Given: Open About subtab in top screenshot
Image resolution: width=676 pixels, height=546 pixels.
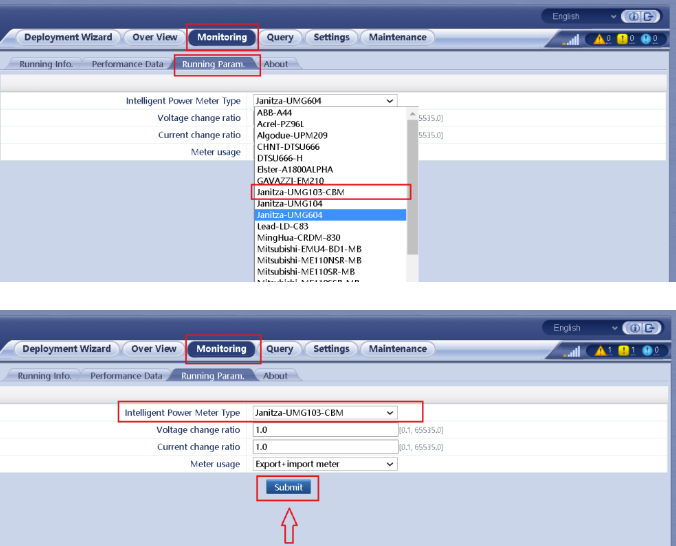Looking at the screenshot, I should (276, 64).
